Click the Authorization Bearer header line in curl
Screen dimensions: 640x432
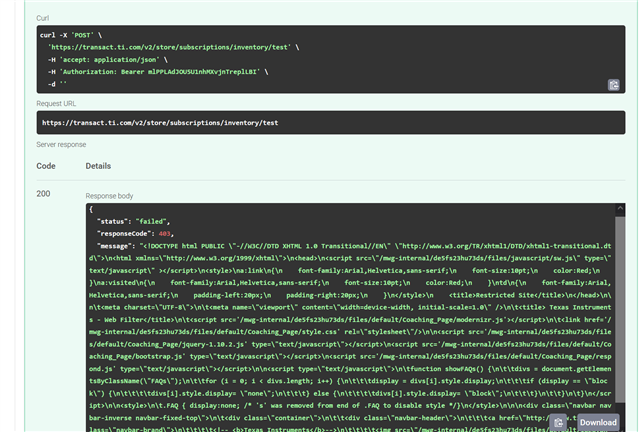point(158,72)
